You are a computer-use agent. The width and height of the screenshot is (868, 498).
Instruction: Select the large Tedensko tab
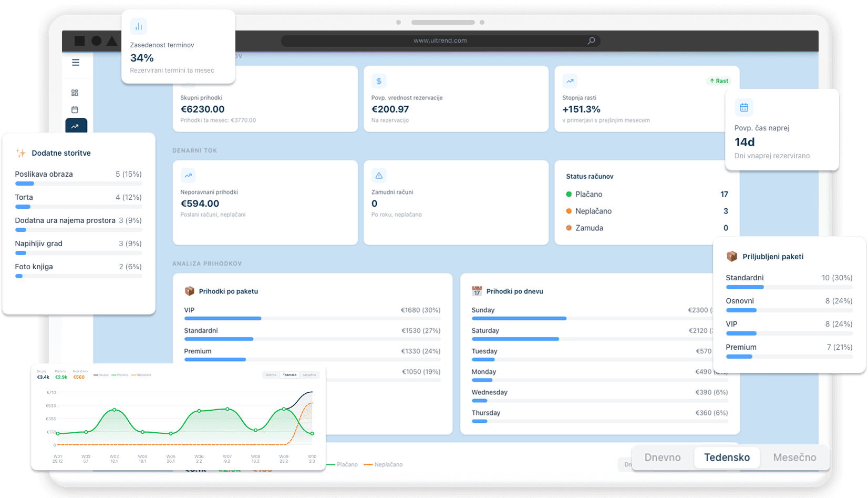[727, 458]
